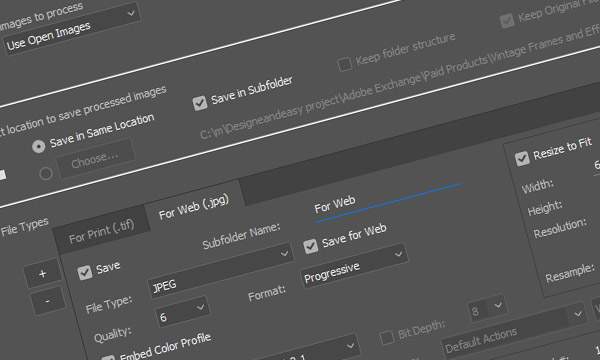Open the Format Progressive dropdown

pos(354,266)
